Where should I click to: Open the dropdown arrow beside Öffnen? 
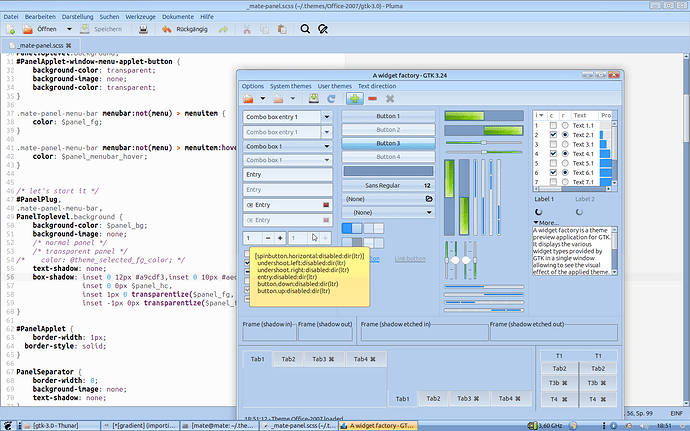click(69, 29)
